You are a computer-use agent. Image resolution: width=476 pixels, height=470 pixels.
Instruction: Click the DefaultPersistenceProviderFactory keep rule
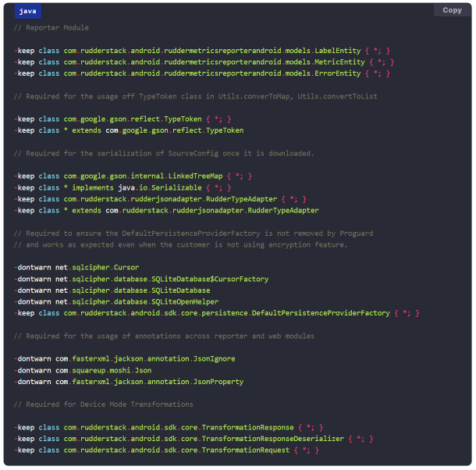(x=216, y=313)
